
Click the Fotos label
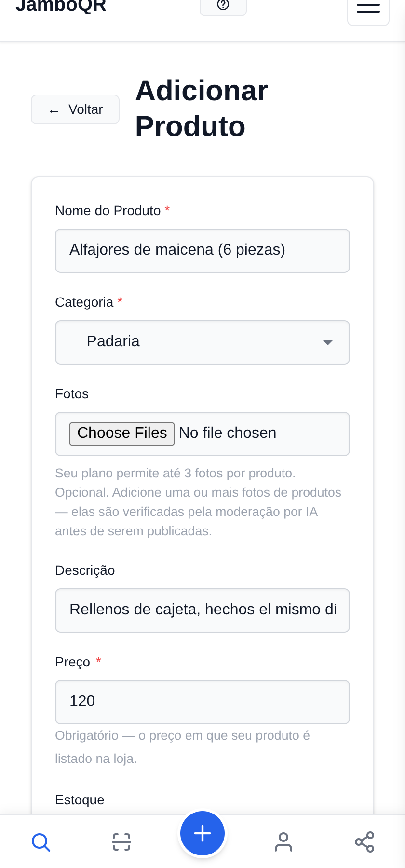click(x=72, y=394)
